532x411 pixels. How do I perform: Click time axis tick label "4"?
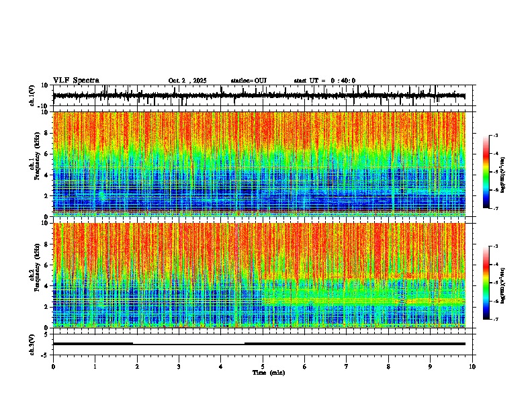tap(221, 367)
